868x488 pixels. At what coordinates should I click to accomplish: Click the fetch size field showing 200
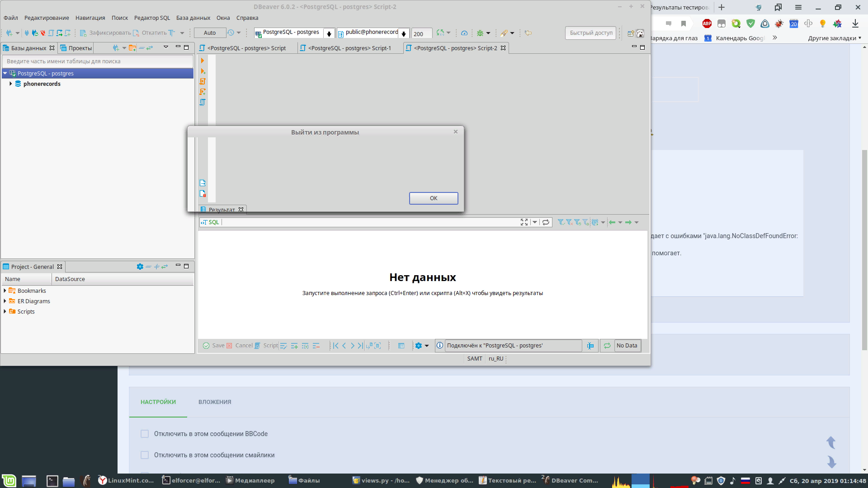pyautogui.click(x=420, y=33)
